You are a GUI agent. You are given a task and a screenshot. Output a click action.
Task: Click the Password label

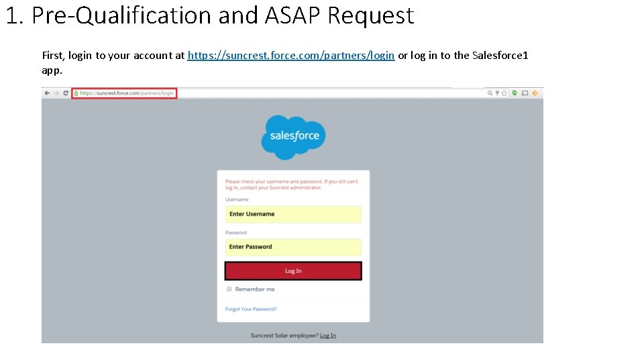(x=235, y=233)
